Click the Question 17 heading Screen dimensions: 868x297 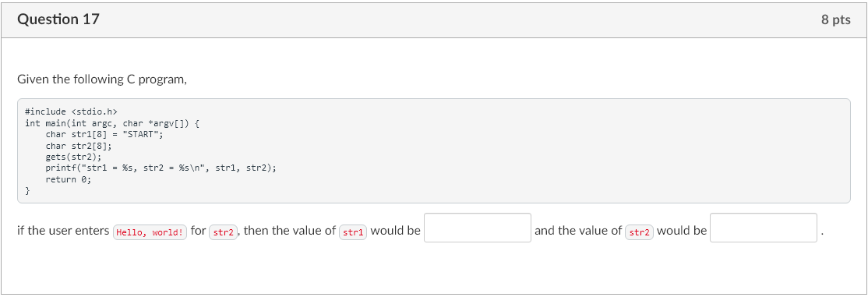58,20
